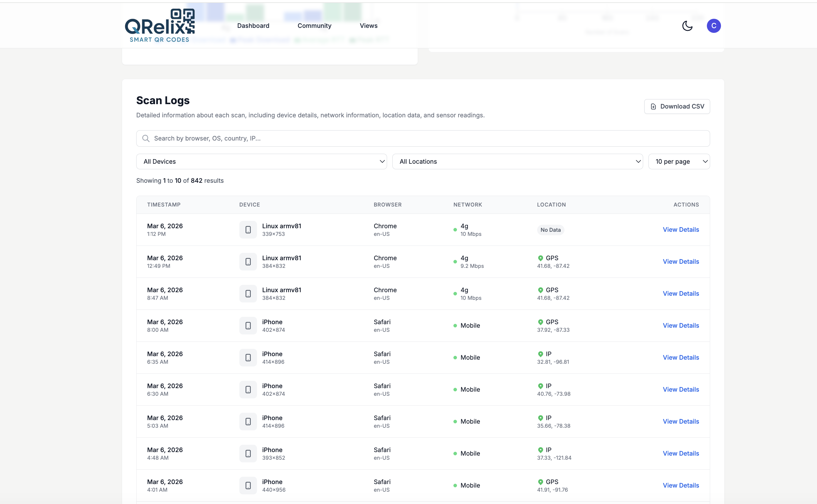The image size is (817, 504).
Task: Expand the All Devices dropdown
Action: (261, 161)
